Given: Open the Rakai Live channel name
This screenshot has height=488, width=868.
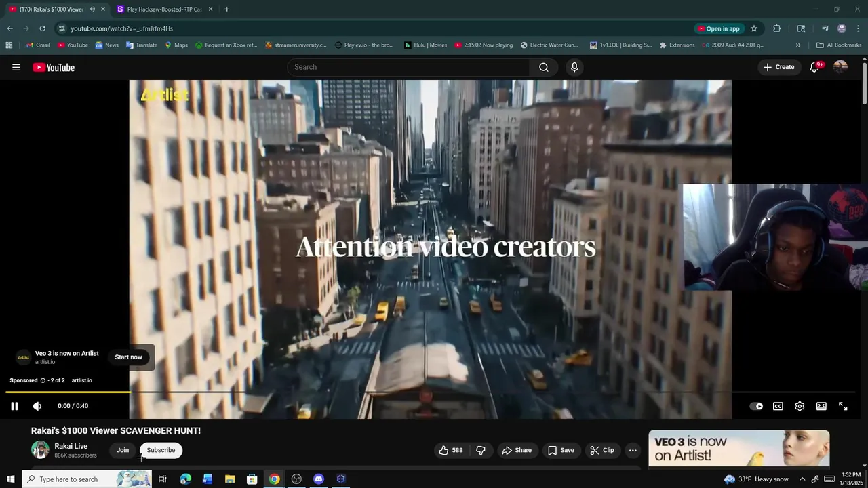Looking at the screenshot, I should pos(71,446).
